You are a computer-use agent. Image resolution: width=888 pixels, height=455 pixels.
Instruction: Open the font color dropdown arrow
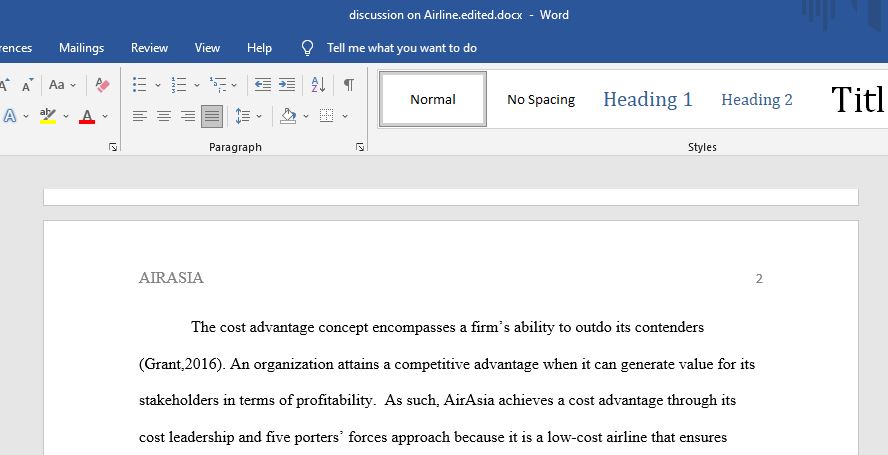[x=105, y=116]
